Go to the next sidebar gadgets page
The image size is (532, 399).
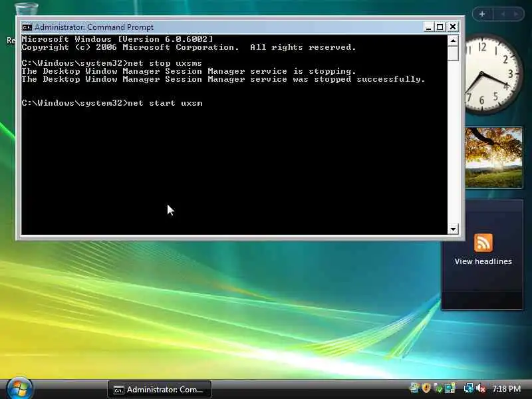pyautogui.click(x=516, y=14)
